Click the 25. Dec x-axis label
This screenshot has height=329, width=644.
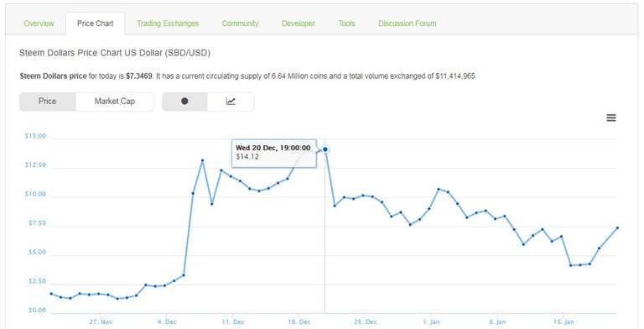click(x=365, y=322)
